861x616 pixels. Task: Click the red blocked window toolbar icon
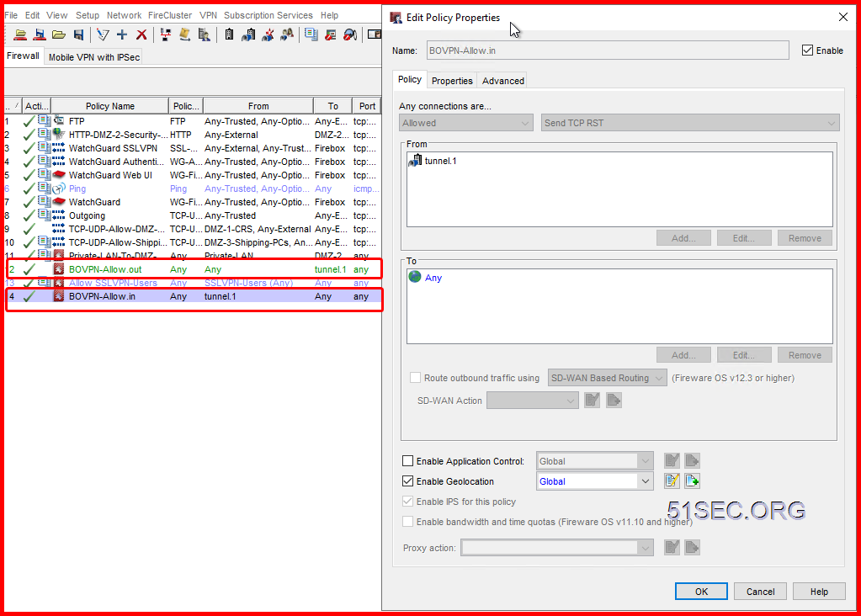(331, 35)
